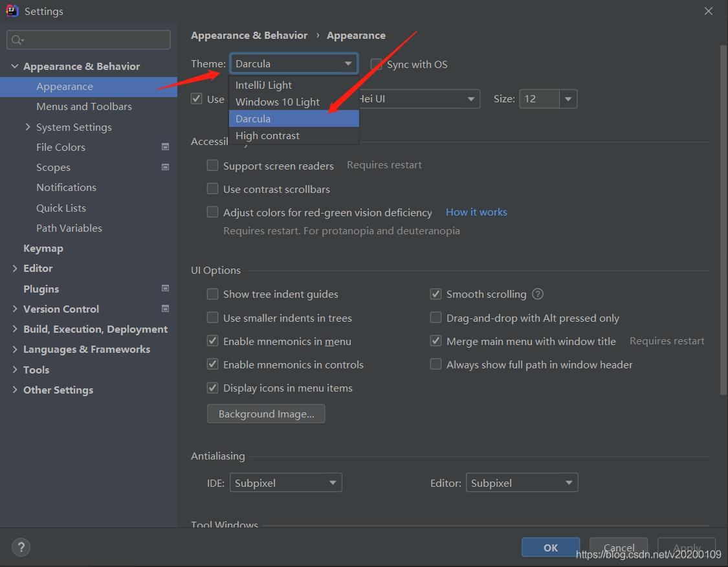The image size is (728, 567).
Task: Disable Smooth scrolling checkbox
Action: point(436,294)
